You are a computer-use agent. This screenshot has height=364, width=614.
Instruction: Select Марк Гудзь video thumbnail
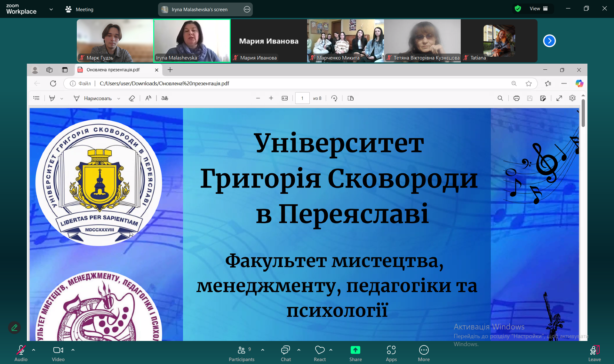pos(115,41)
